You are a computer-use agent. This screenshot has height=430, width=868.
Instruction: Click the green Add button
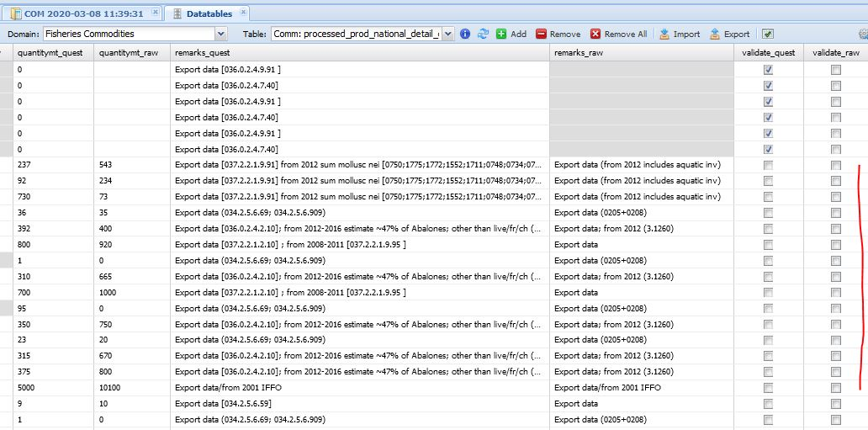pyautogui.click(x=511, y=34)
